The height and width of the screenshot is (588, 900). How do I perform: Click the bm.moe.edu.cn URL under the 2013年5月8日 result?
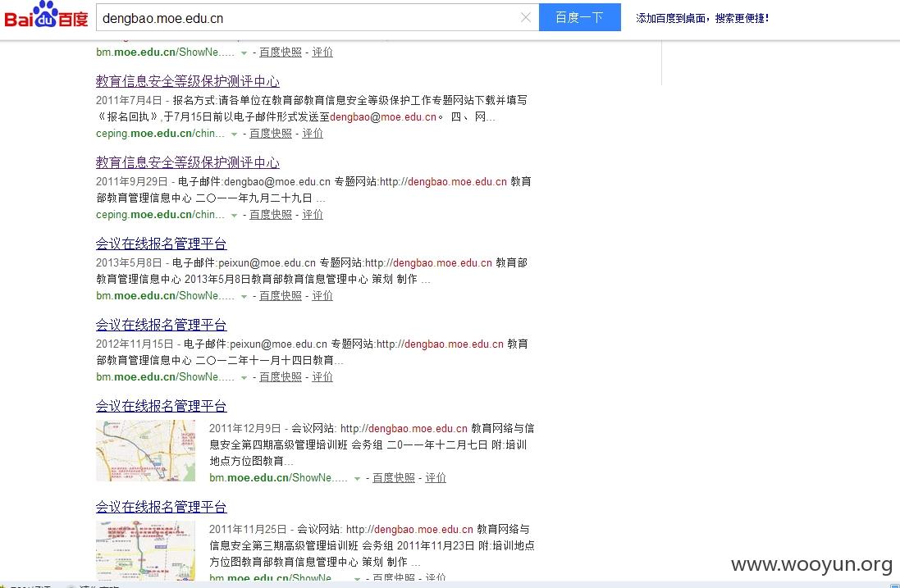(x=165, y=296)
